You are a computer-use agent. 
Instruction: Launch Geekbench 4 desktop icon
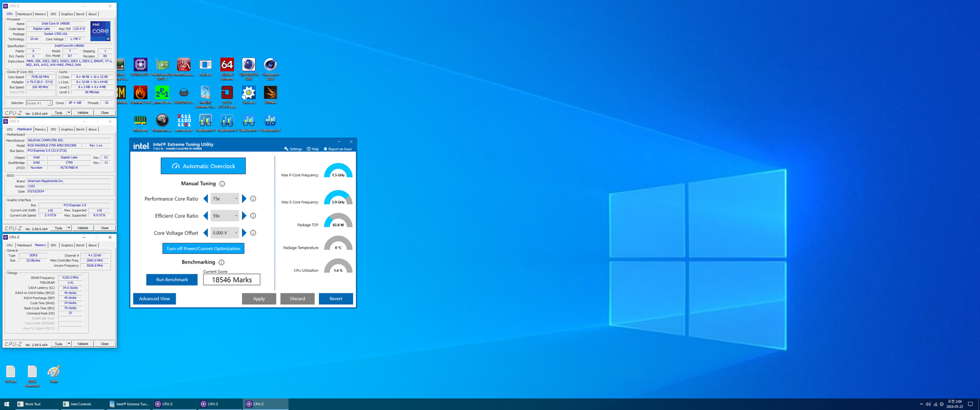(227, 123)
